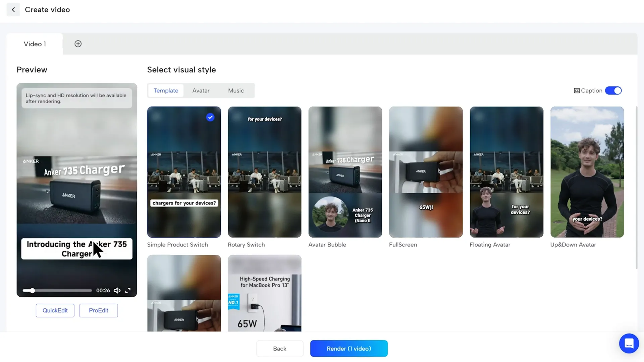Click the preview playhead knob
This screenshot has width=644, height=362.
[32, 291]
